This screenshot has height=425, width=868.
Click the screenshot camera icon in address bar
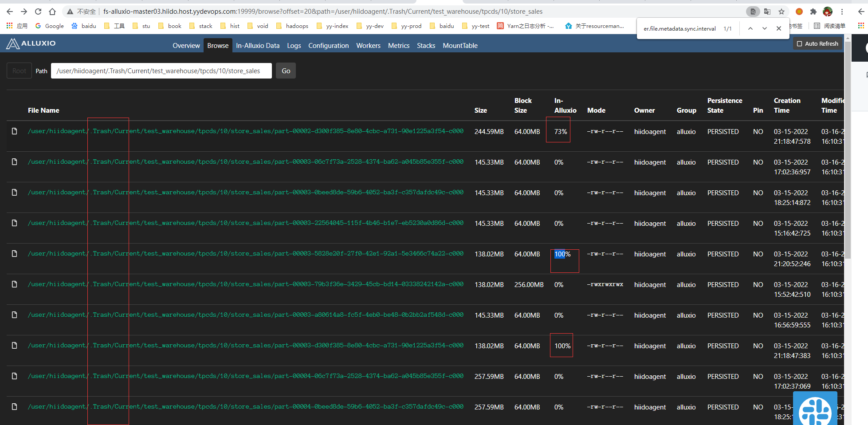(753, 12)
